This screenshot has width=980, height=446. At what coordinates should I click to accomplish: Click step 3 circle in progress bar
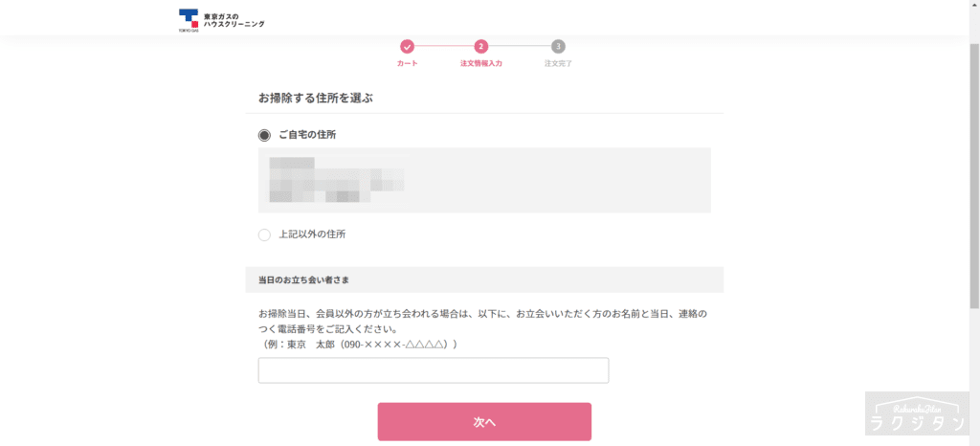tap(558, 47)
